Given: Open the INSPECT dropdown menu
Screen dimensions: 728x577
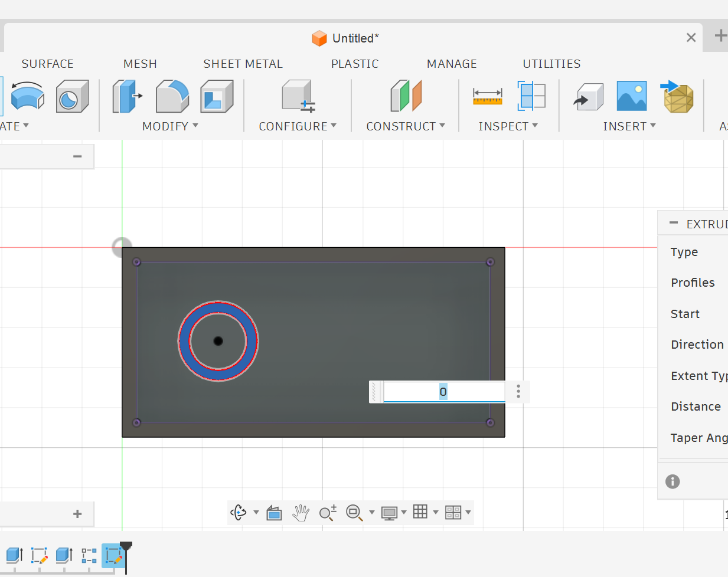Looking at the screenshot, I should coord(508,126).
